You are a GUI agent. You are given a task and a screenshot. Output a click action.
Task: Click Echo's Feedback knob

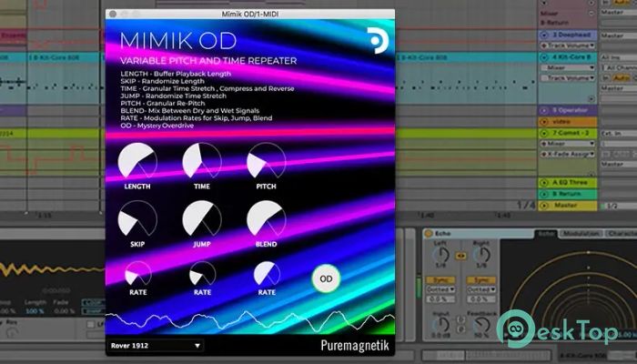click(481, 325)
